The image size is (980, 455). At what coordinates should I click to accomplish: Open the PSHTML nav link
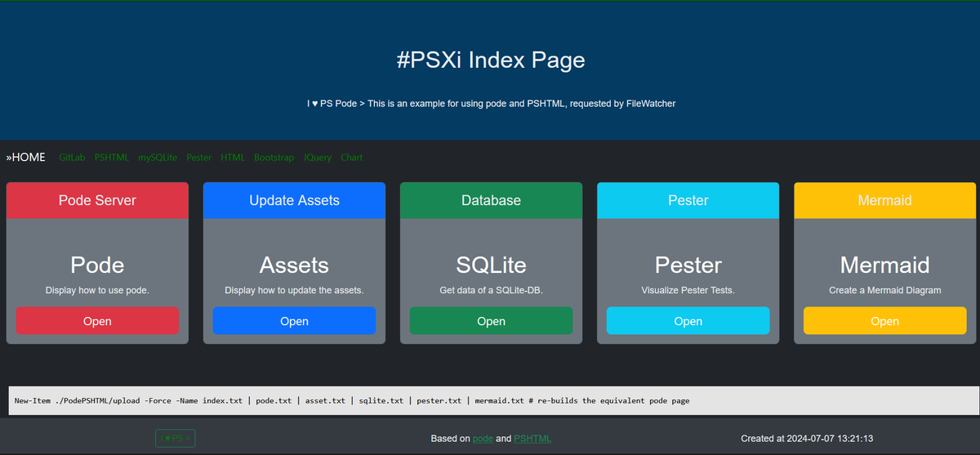point(112,158)
